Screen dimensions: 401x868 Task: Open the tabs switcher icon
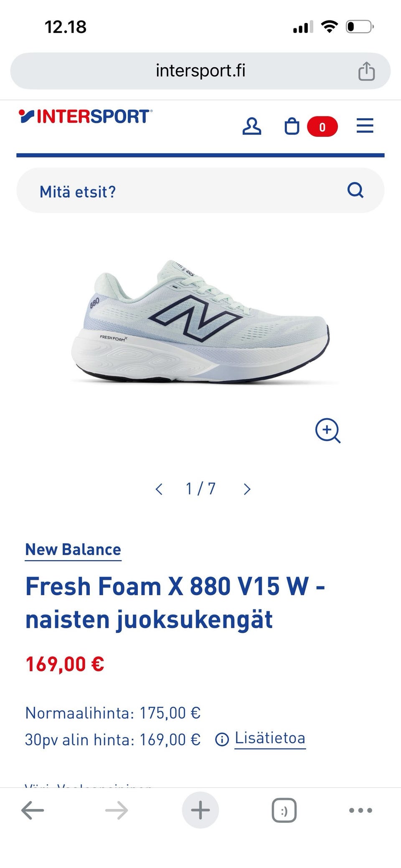pos(284,810)
